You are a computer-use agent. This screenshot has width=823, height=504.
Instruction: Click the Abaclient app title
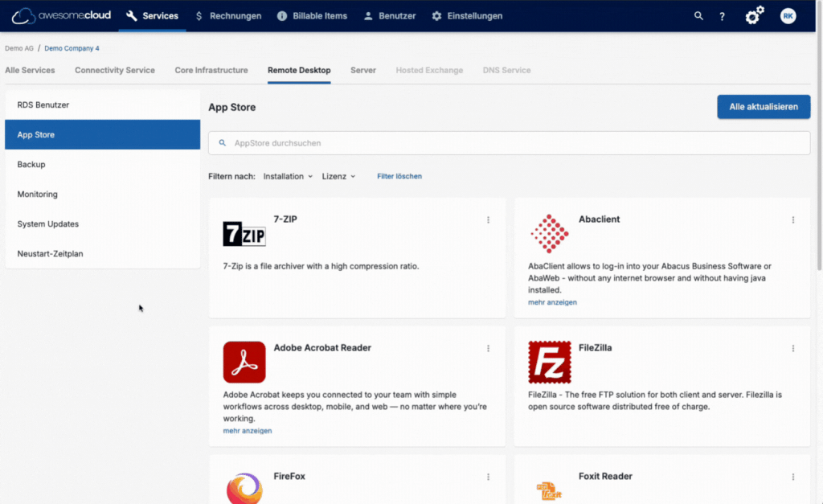pos(599,219)
